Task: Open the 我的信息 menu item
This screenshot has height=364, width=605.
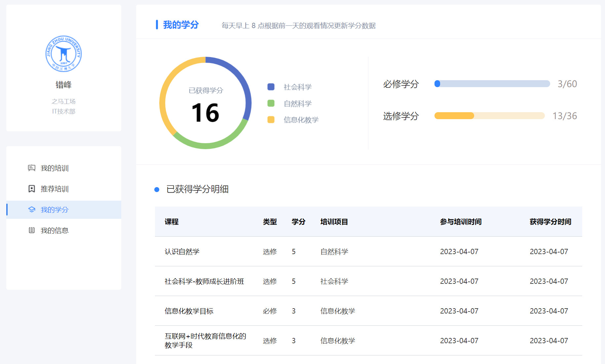Action: (64, 230)
